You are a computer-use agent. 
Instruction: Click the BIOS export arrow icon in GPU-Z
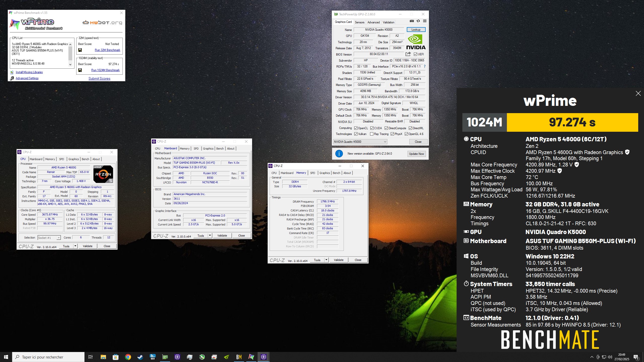(x=408, y=54)
